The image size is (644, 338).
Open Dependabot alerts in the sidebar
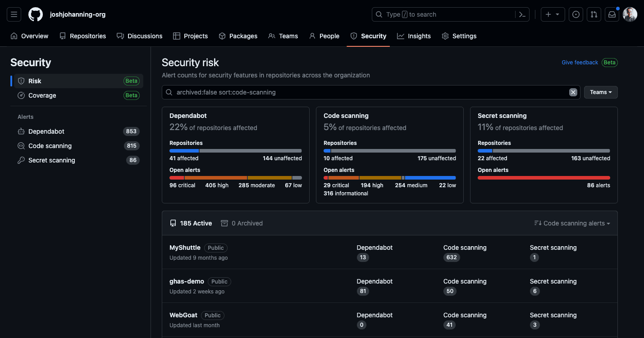coord(46,131)
